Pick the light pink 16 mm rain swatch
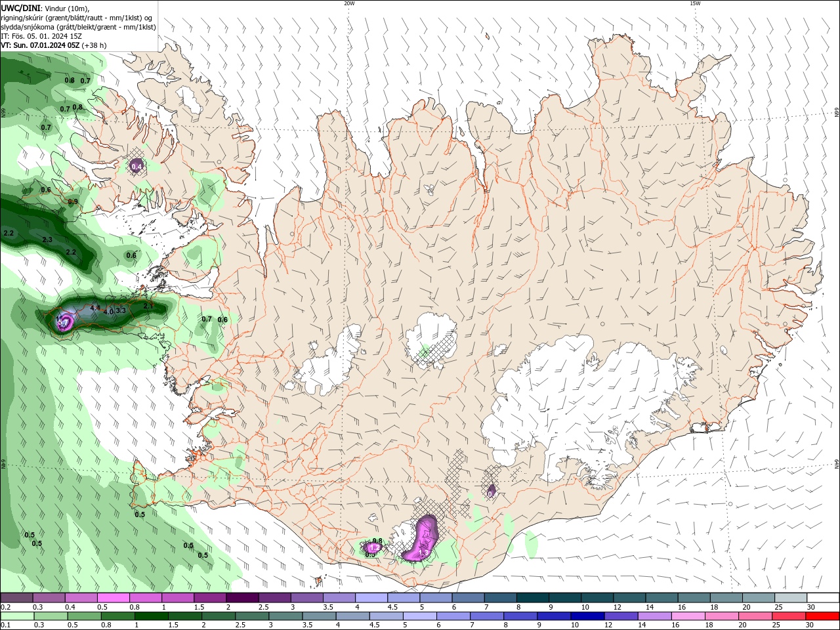The height and width of the screenshot is (630, 840). click(688, 616)
